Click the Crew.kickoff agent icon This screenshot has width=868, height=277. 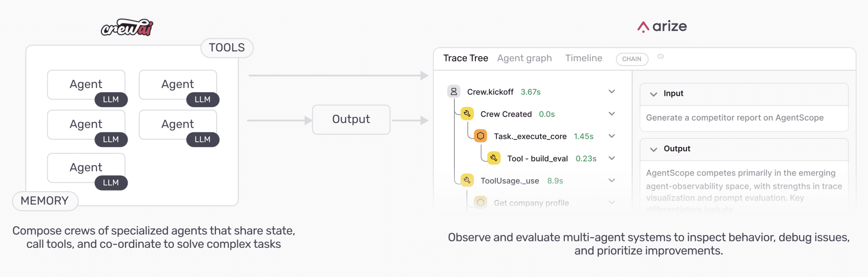(454, 91)
